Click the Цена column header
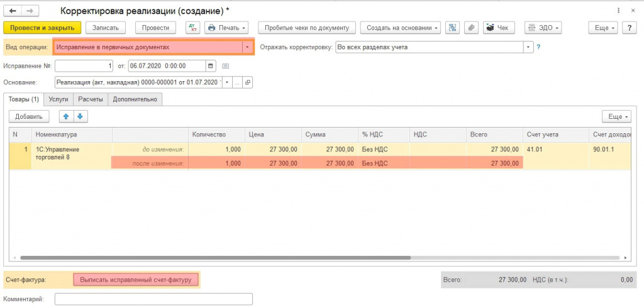The height and width of the screenshot is (308, 644). [x=273, y=135]
